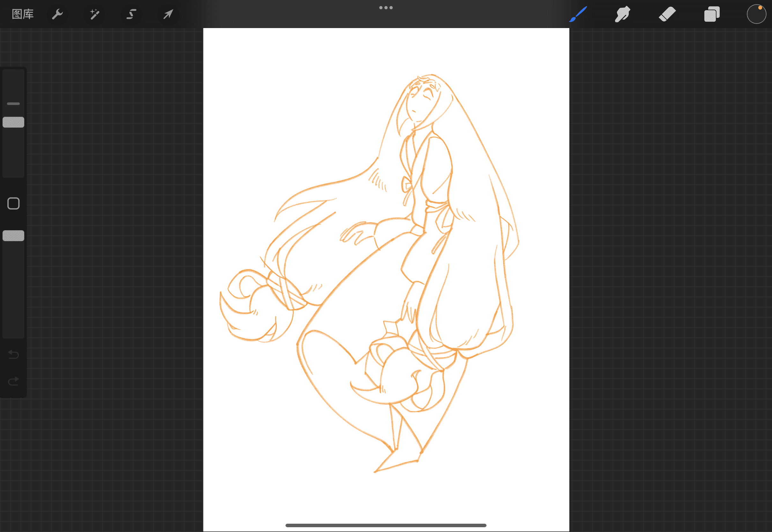Click the Undo arrow in sidebar

13,354
